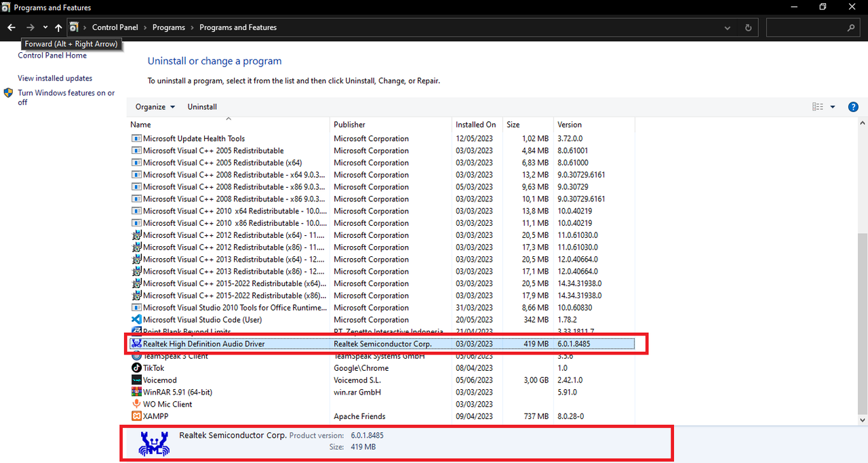Click the Programs and Features title bar icon
Viewport: 868px width, 463px height.
(x=6, y=7)
